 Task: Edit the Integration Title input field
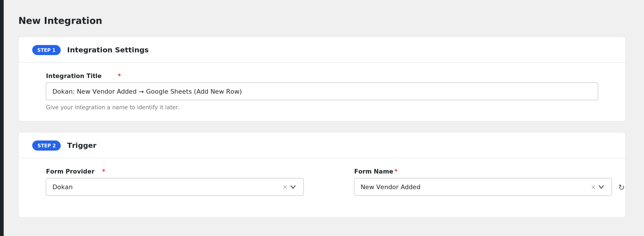pos(322,91)
